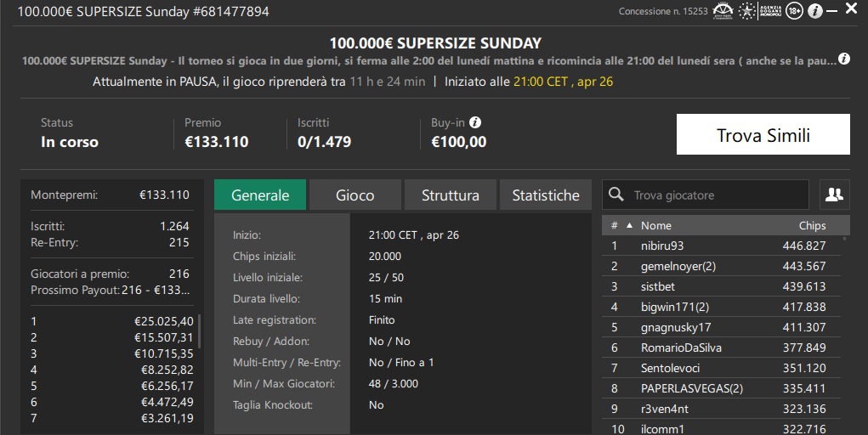The height and width of the screenshot is (435, 868).
Task: Click the friends icon beside player search
Action: (x=834, y=195)
